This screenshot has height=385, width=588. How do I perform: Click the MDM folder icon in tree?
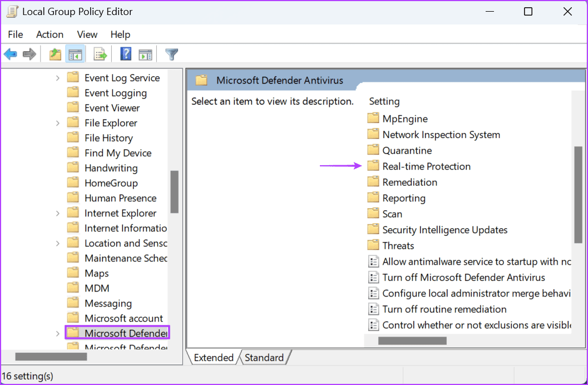tap(73, 288)
